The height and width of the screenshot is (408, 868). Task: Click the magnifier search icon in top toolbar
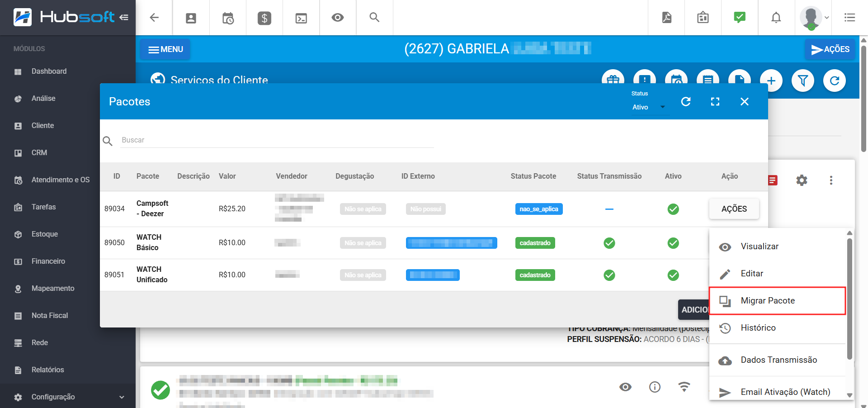coord(374,18)
